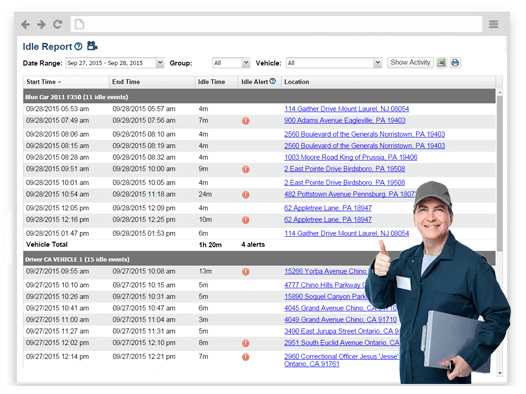
Task: Select end time 09/27/2015 10:47 am
Action: [144, 308]
